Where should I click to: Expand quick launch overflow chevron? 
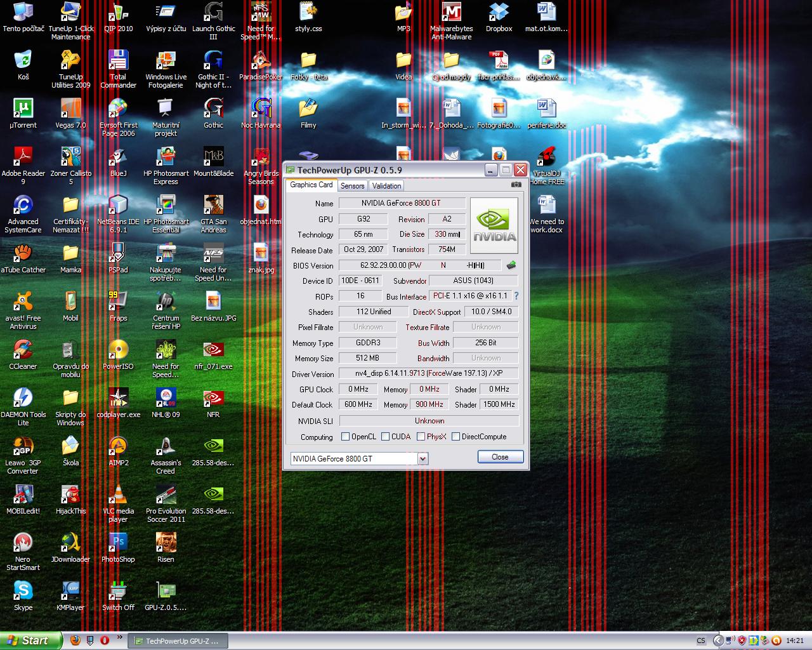[x=120, y=637]
